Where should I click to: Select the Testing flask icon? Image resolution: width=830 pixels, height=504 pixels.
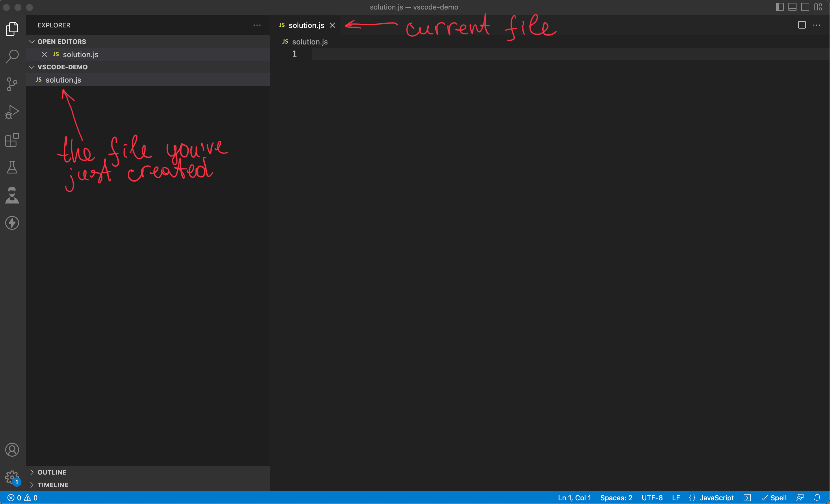coord(12,168)
